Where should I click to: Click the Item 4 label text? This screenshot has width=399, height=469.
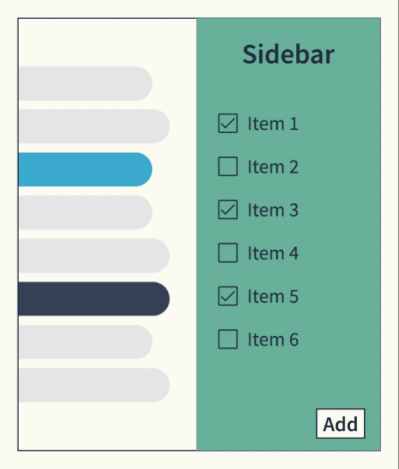(273, 253)
